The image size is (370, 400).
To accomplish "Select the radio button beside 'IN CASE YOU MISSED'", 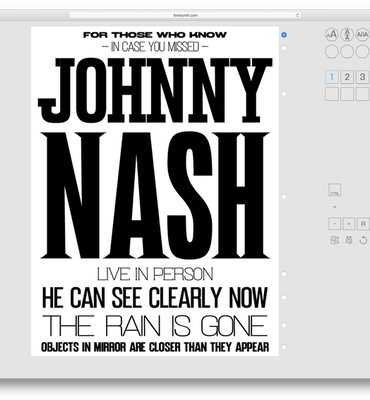I will click(284, 48).
